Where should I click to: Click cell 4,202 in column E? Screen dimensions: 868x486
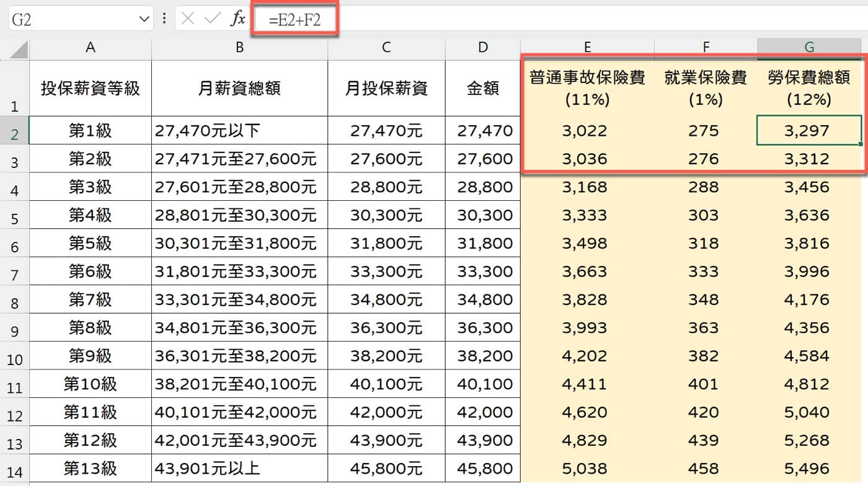(x=587, y=356)
